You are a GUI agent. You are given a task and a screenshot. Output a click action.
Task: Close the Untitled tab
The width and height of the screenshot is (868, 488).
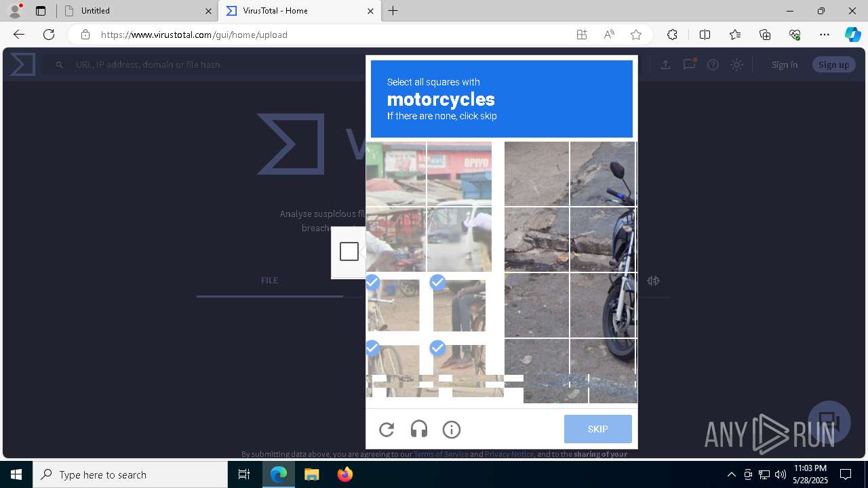click(x=209, y=11)
